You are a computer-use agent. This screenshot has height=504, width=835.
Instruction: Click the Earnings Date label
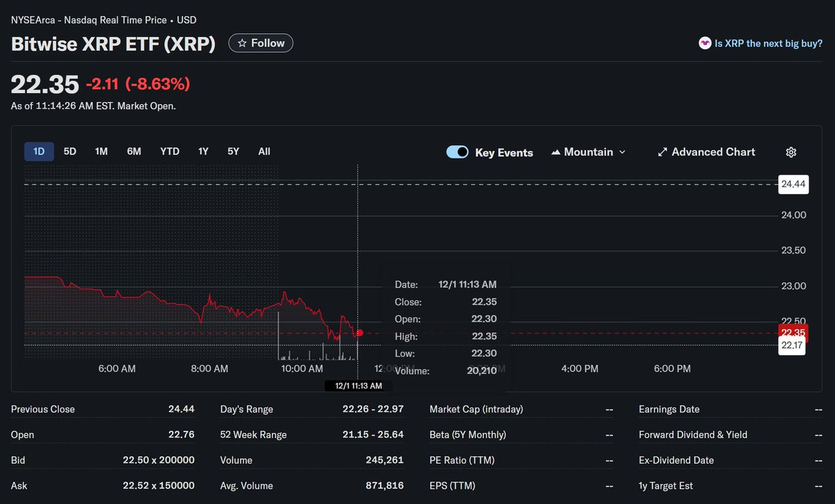[x=669, y=409]
